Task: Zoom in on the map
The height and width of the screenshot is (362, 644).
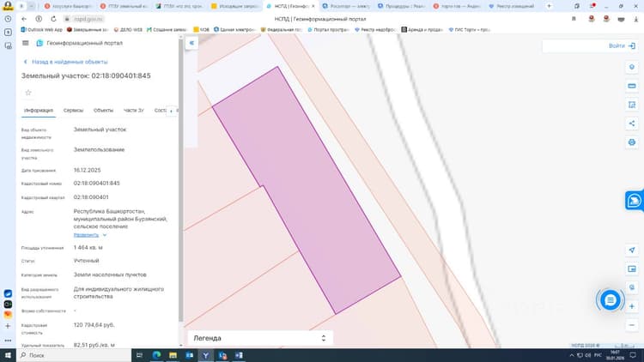Action: (632, 306)
